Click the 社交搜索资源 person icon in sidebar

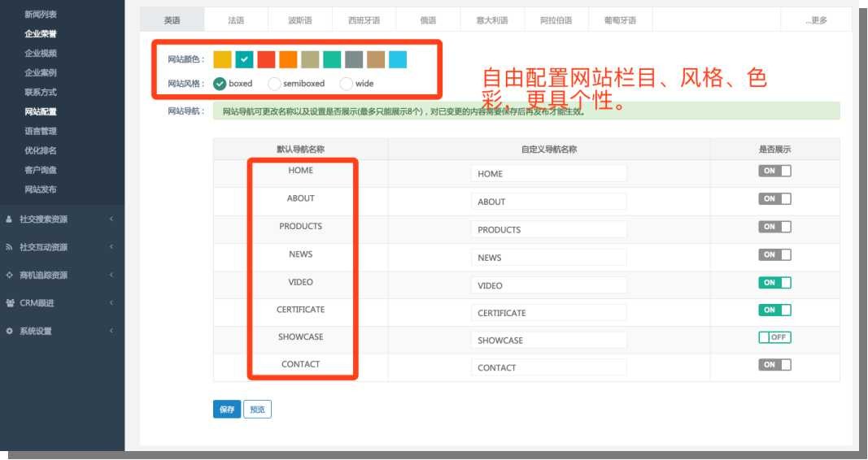[x=9, y=219]
